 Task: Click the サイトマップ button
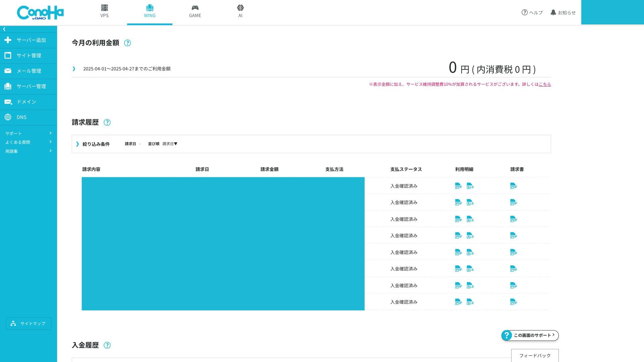pos(29,323)
